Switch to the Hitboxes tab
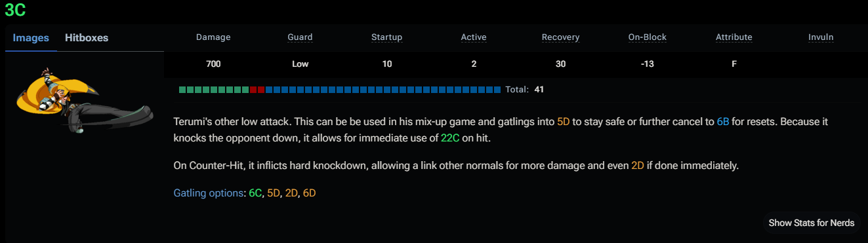The width and height of the screenshot is (868, 243). 87,37
